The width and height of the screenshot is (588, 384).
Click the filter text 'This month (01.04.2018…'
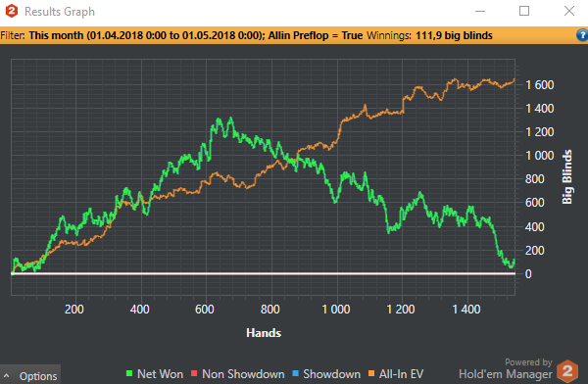click(x=196, y=35)
